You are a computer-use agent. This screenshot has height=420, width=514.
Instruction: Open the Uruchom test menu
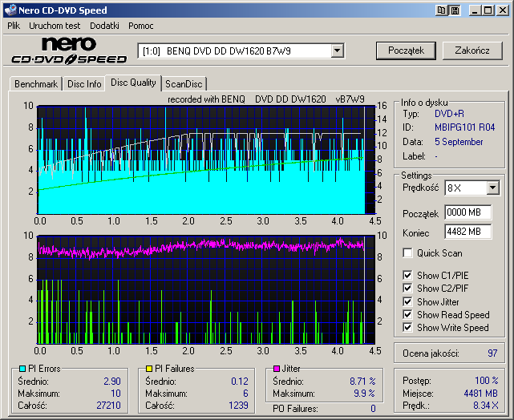click(x=55, y=26)
